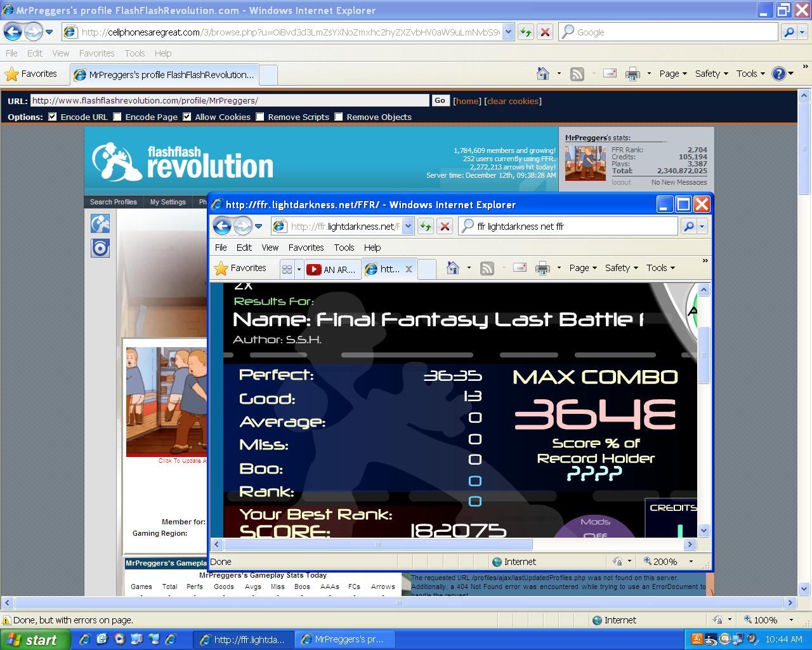Enable the Remove Objects checkbox

click(339, 117)
